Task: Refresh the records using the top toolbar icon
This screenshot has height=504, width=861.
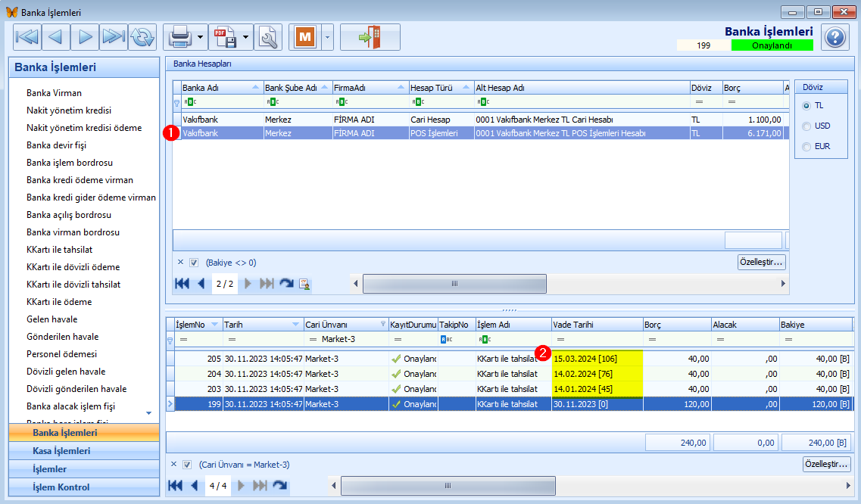Action: (x=142, y=37)
